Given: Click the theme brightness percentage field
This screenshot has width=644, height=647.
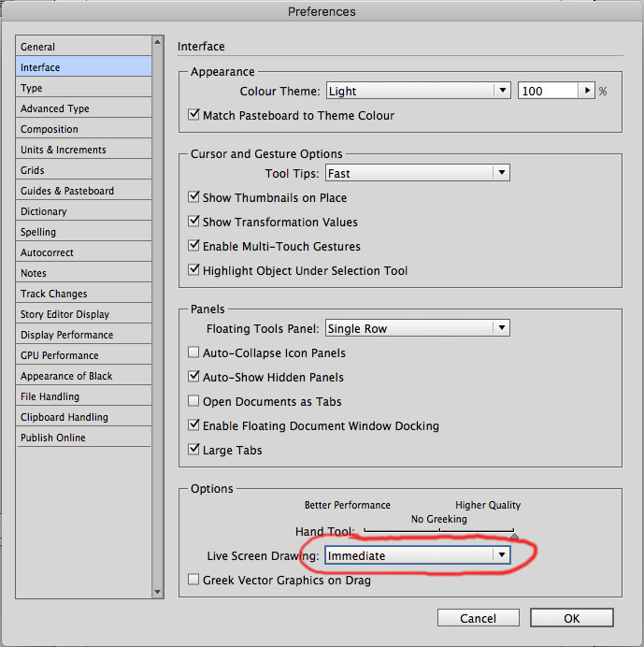Looking at the screenshot, I should click(548, 91).
